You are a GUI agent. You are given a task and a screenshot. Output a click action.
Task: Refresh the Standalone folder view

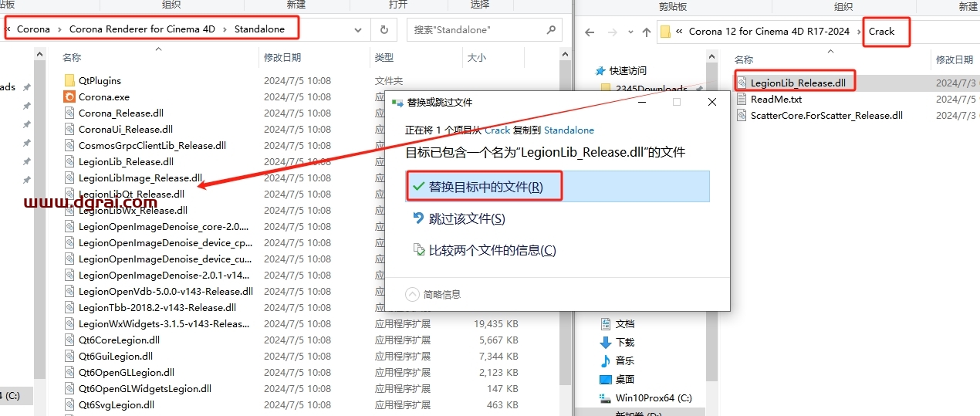tap(384, 30)
